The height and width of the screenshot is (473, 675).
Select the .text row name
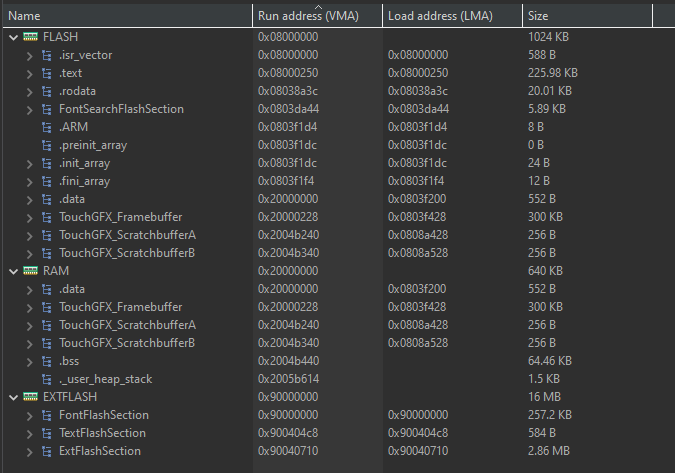click(71, 73)
